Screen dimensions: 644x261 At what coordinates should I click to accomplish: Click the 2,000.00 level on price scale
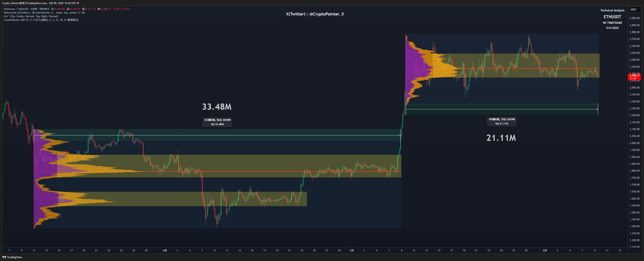pyautogui.click(x=634, y=143)
